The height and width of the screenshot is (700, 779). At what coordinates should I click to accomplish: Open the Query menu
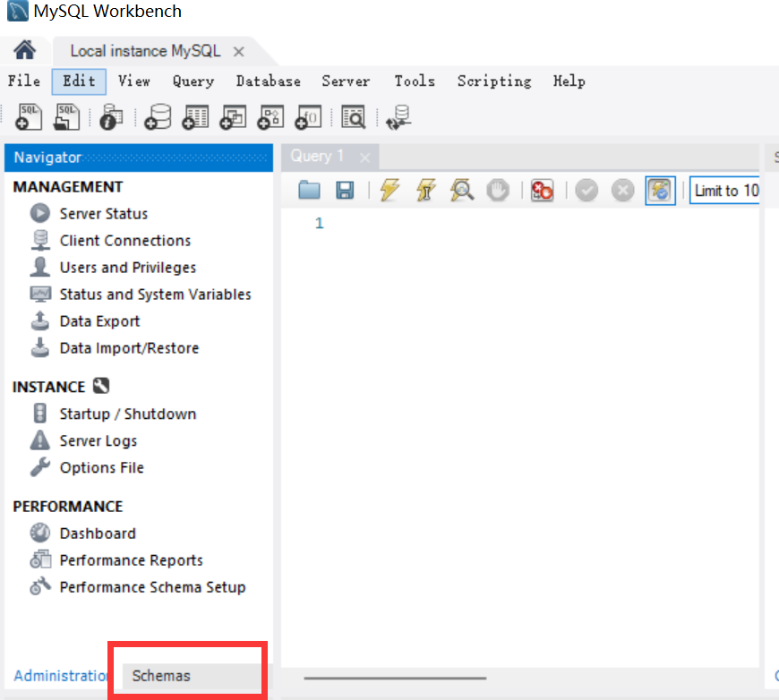pos(193,81)
